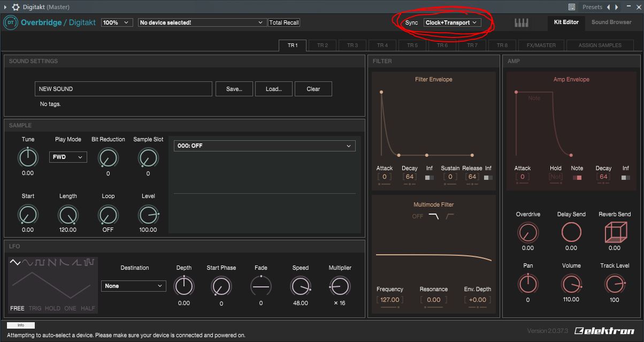Select the sawtooth LFO waveform icon
The height and width of the screenshot is (342, 644).
point(52,262)
